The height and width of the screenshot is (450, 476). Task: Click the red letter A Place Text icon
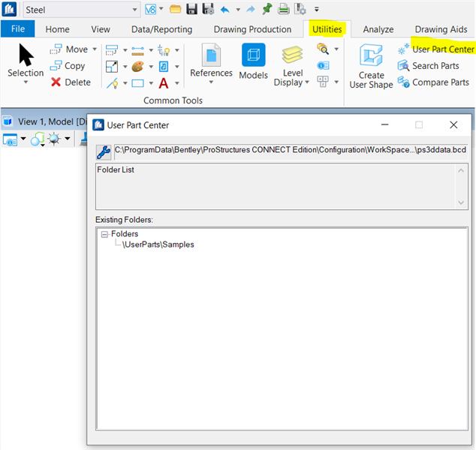[x=164, y=83]
